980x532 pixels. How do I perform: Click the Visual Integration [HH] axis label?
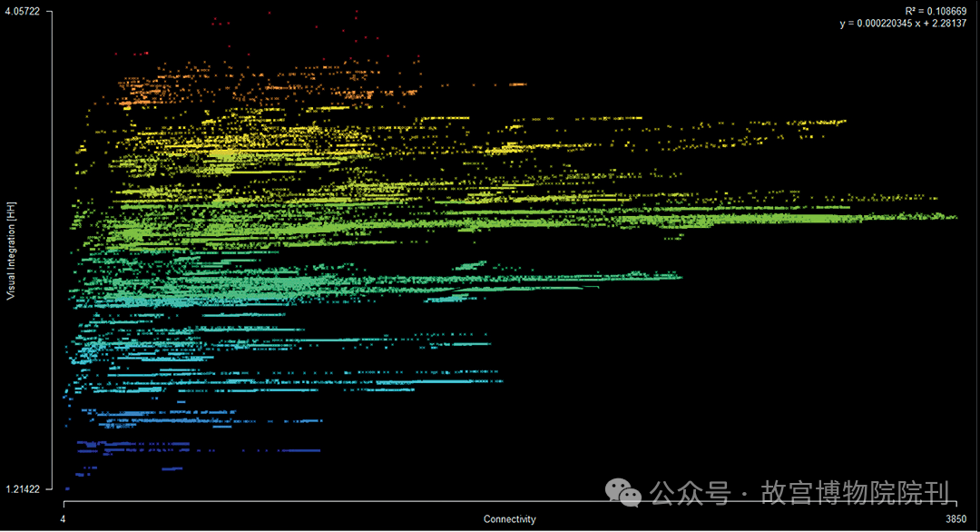coord(11,251)
